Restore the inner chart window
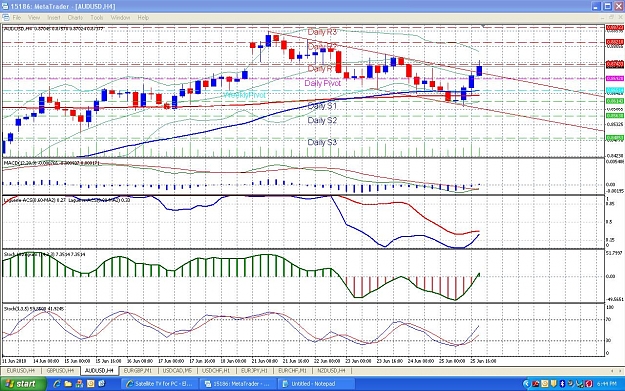 (x=611, y=18)
